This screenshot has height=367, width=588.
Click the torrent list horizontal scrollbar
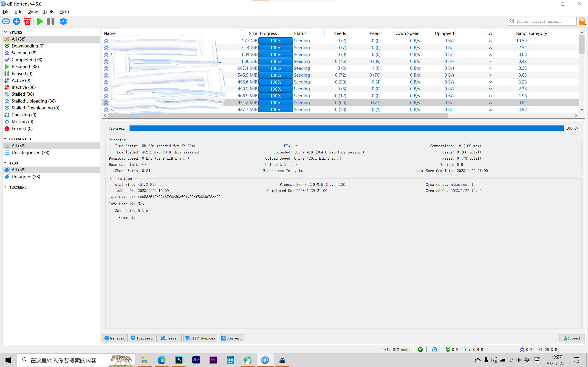point(278,116)
